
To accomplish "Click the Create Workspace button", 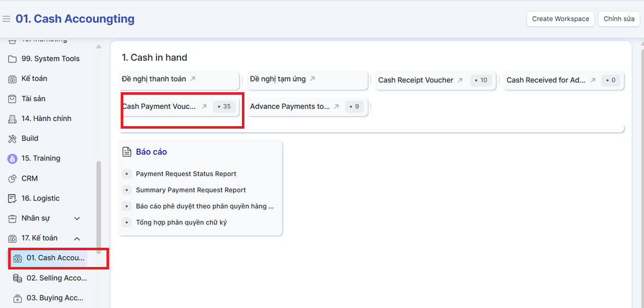I will 560,19.
